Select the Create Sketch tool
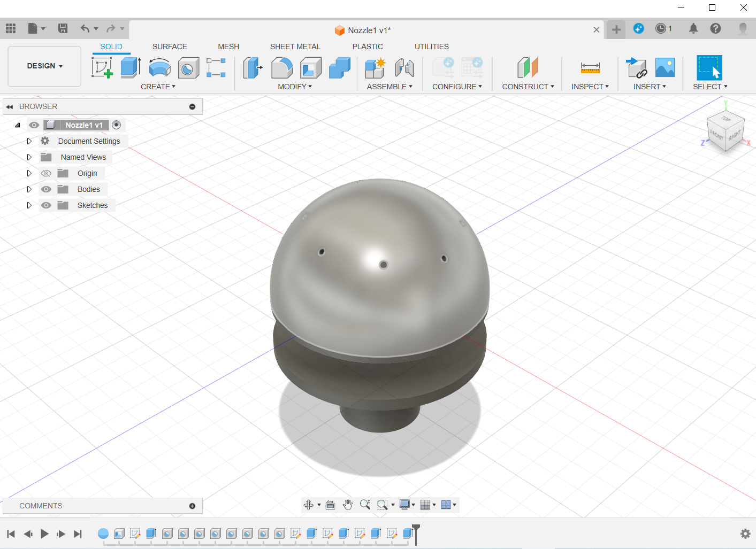Screen dimensions: 756x549 point(102,68)
